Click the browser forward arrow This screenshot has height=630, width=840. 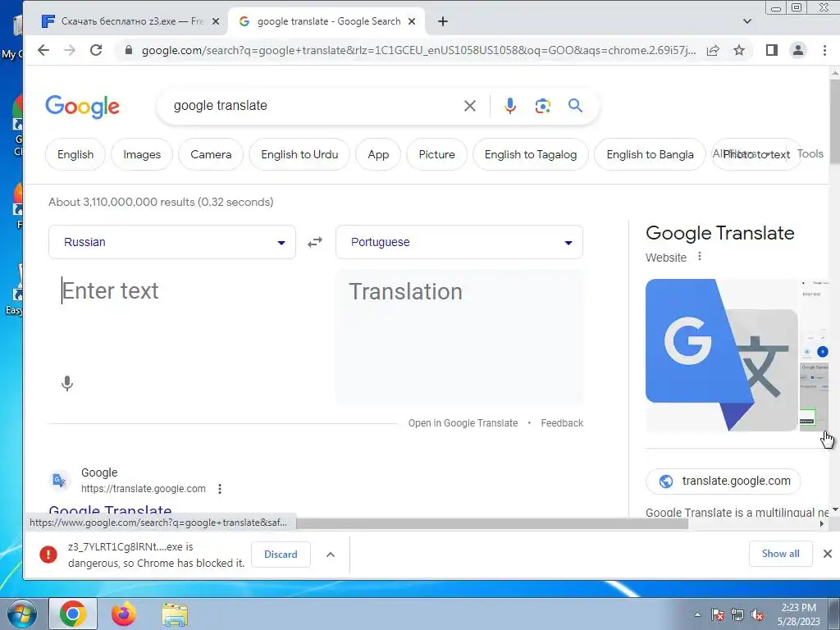click(70, 50)
